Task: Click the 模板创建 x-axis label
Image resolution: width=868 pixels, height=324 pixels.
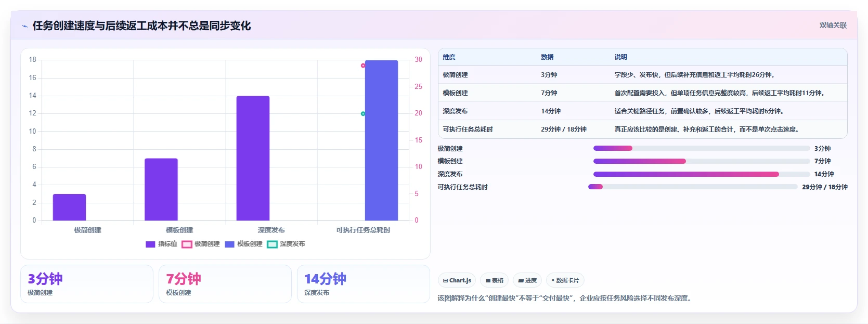Action: 179,230
